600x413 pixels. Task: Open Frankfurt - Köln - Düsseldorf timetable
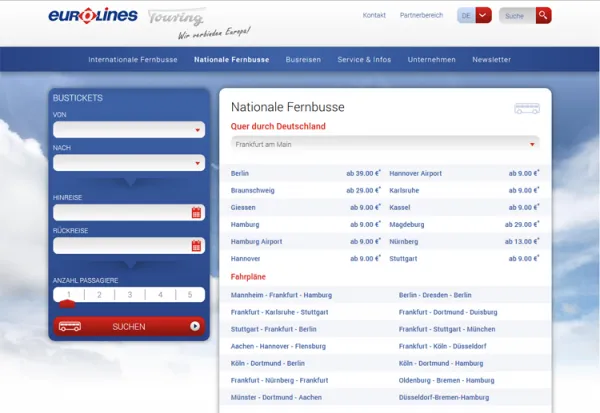click(442, 346)
